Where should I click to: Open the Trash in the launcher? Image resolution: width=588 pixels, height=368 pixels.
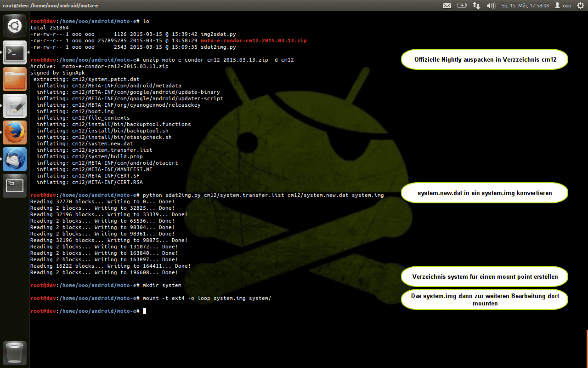(x=15, y=353)
